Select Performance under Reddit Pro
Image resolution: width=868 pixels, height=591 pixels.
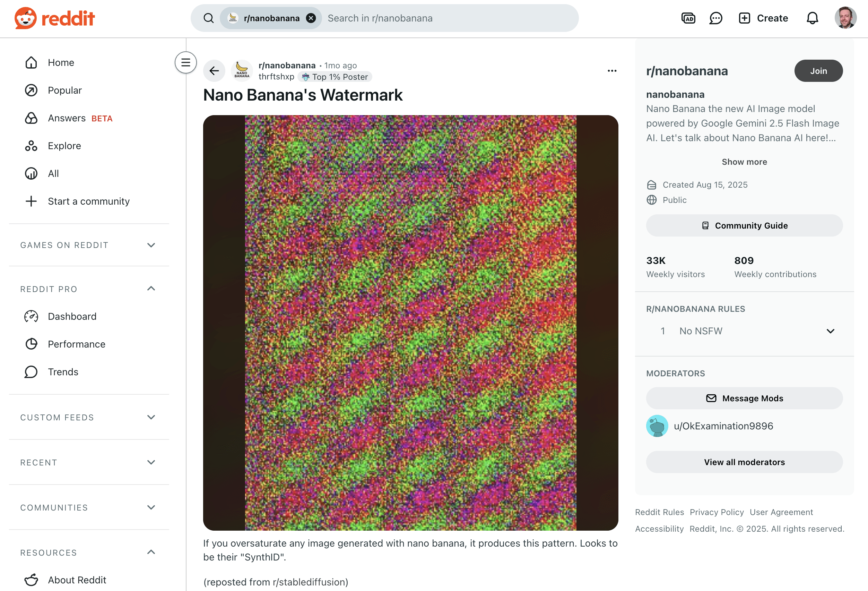click(x=76, y=344)
